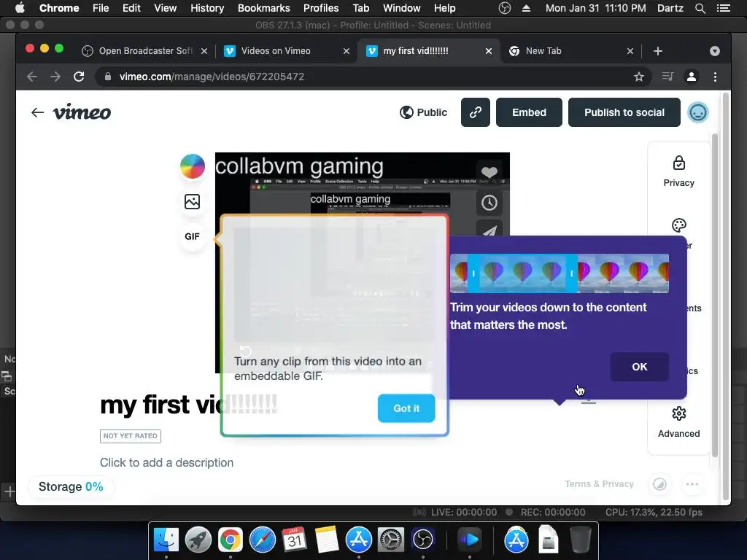Open the Advanced settings gear
747x560 pixels.
point(679,422)
